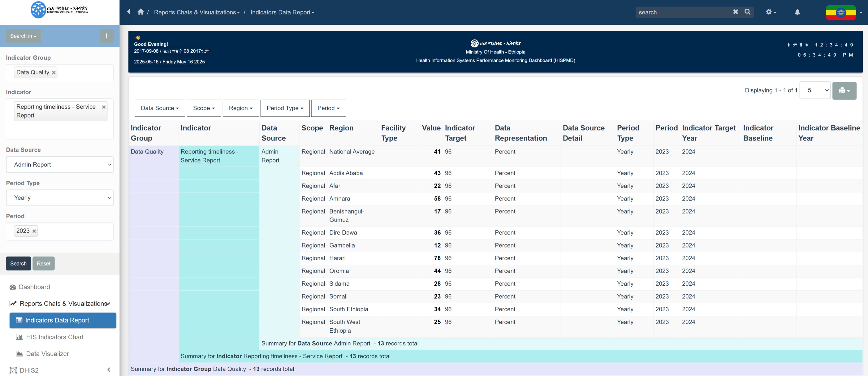Clear the top search field with X

point(735,12)
